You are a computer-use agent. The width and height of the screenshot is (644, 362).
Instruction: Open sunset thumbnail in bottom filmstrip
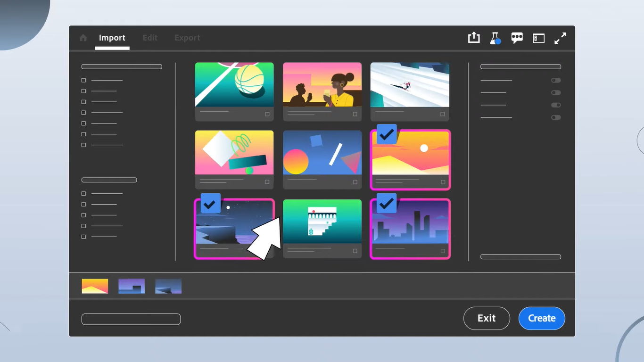point(95,286)
